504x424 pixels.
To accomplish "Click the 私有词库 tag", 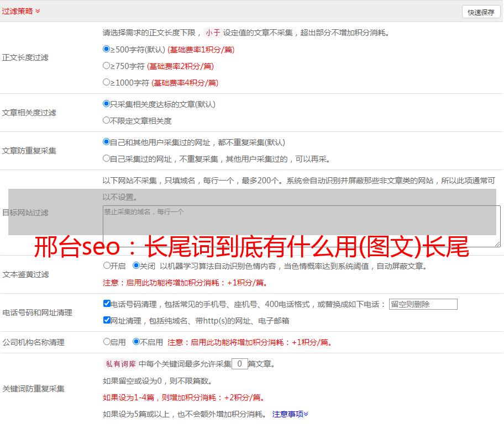I will (x=121, y=364).
